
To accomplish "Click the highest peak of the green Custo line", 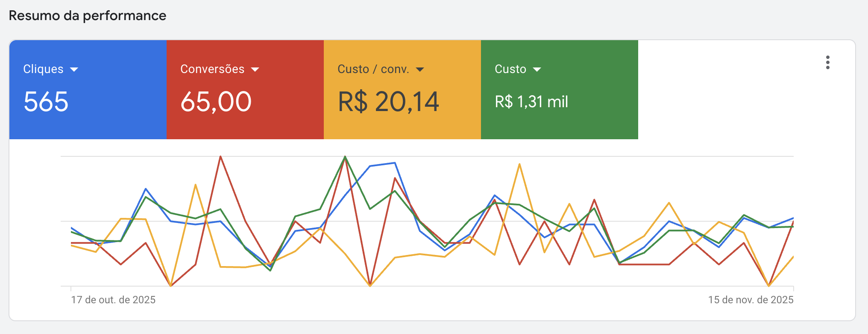I will tap(345, 156).
